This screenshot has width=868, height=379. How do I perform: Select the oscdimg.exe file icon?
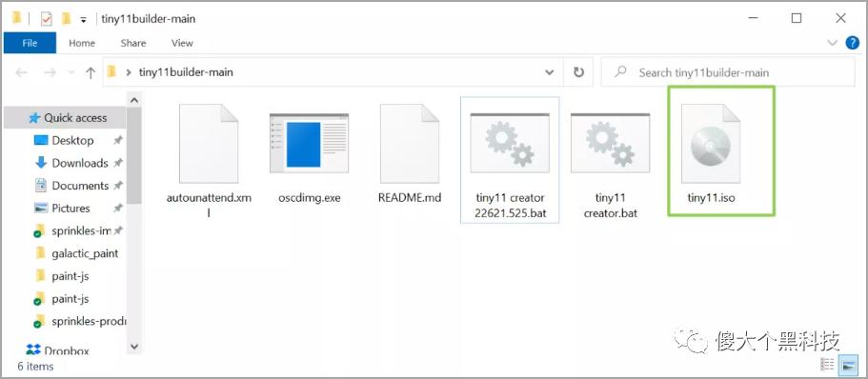pos(309,143)
